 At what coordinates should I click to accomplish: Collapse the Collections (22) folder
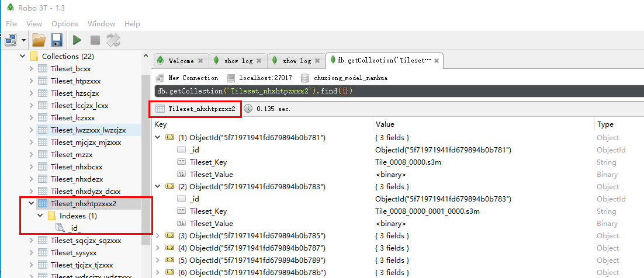coord(23,57)
